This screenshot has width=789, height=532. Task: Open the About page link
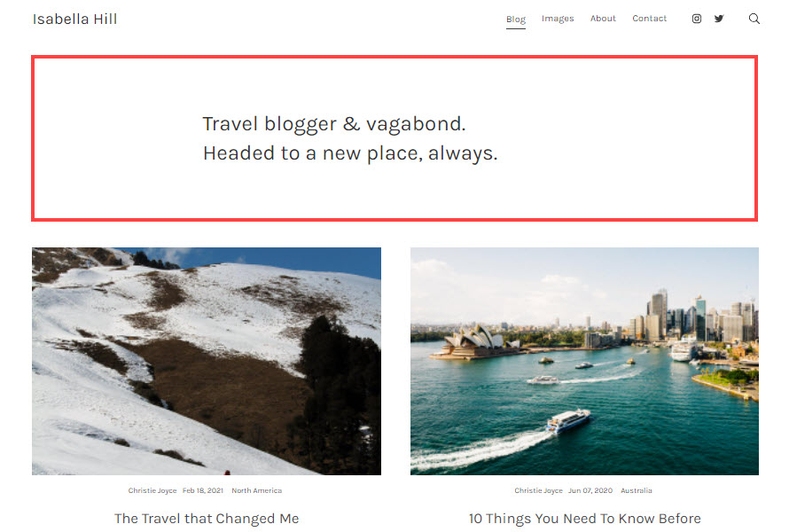point(603,18)
